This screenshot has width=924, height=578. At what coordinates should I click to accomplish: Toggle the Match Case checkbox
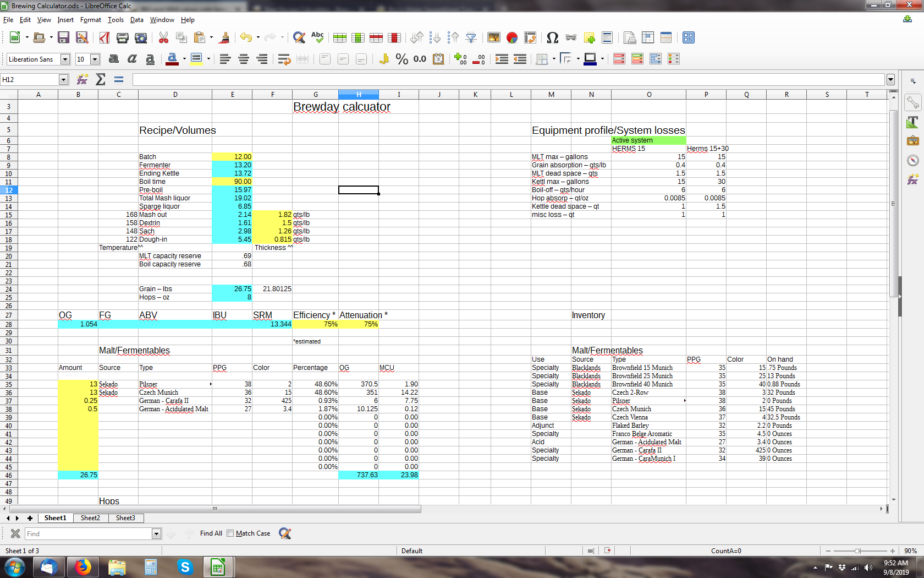click(x=230, y=533)
